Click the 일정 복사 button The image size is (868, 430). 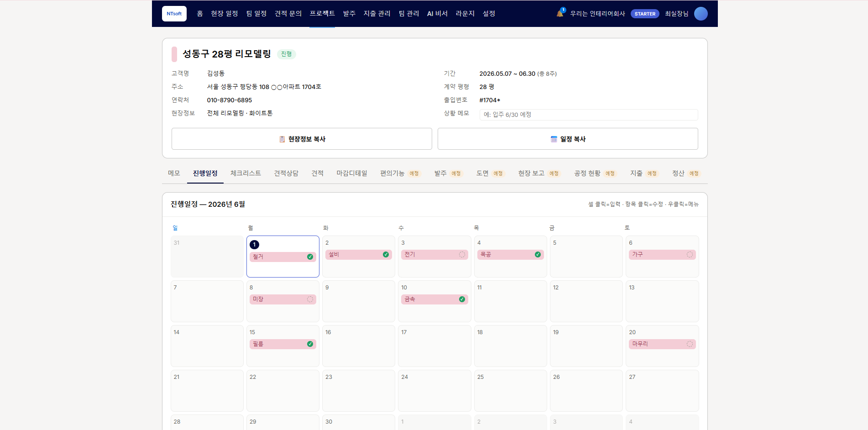click(568, 139)
